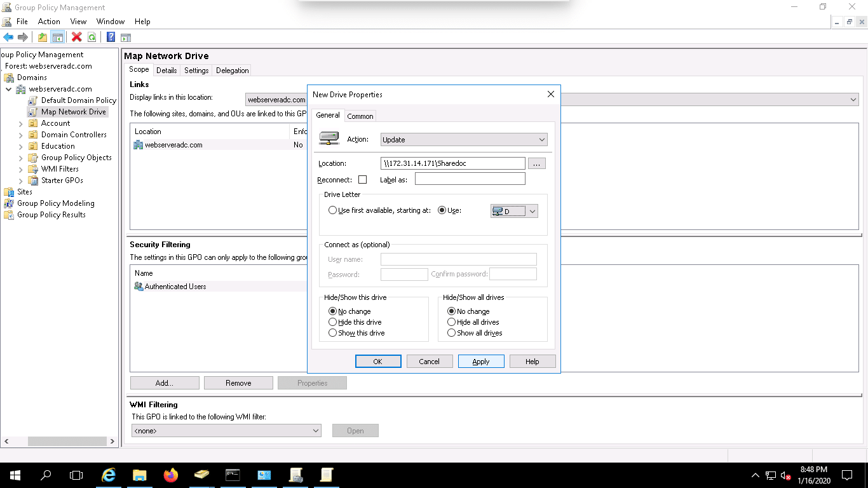This screenshot has width=868, height=488.
Task: Click the Back arrow in the toolbar
Action: 8,37
